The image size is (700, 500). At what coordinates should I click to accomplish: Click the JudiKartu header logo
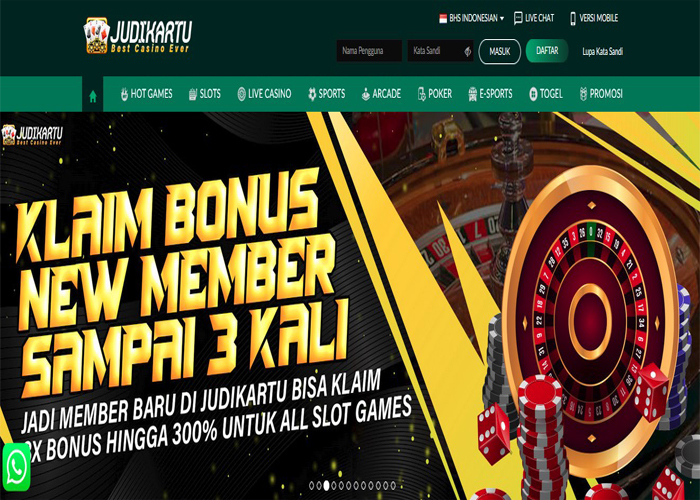138,36
